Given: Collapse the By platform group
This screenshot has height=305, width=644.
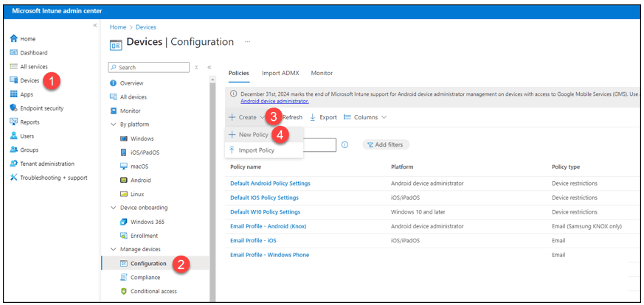Looking at the screenshot, I should (x=114, y=125).
